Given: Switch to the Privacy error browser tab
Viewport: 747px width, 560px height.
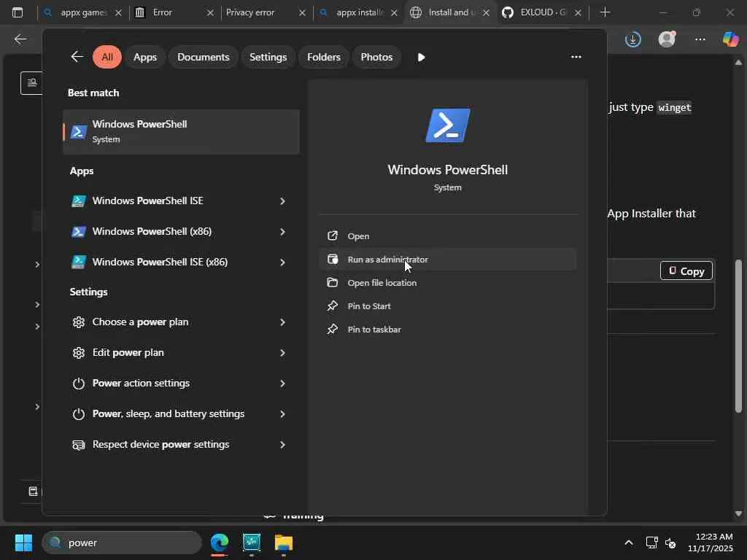Looking at the screenshot, I should 266,12.
